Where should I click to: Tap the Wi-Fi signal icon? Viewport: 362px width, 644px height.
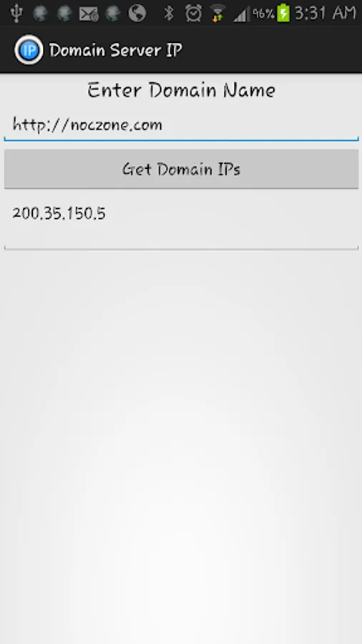[218, 13]
